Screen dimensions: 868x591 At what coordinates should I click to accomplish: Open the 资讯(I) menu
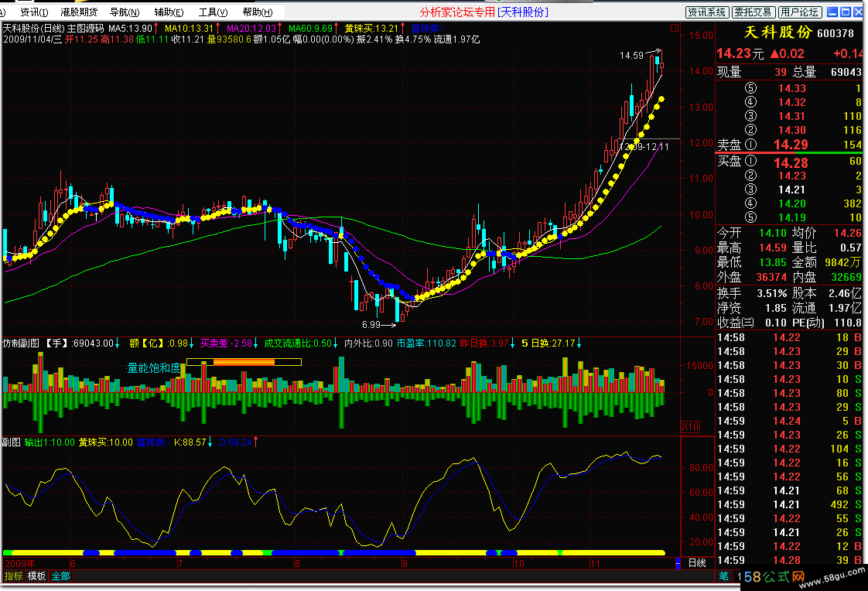(34, 12)
